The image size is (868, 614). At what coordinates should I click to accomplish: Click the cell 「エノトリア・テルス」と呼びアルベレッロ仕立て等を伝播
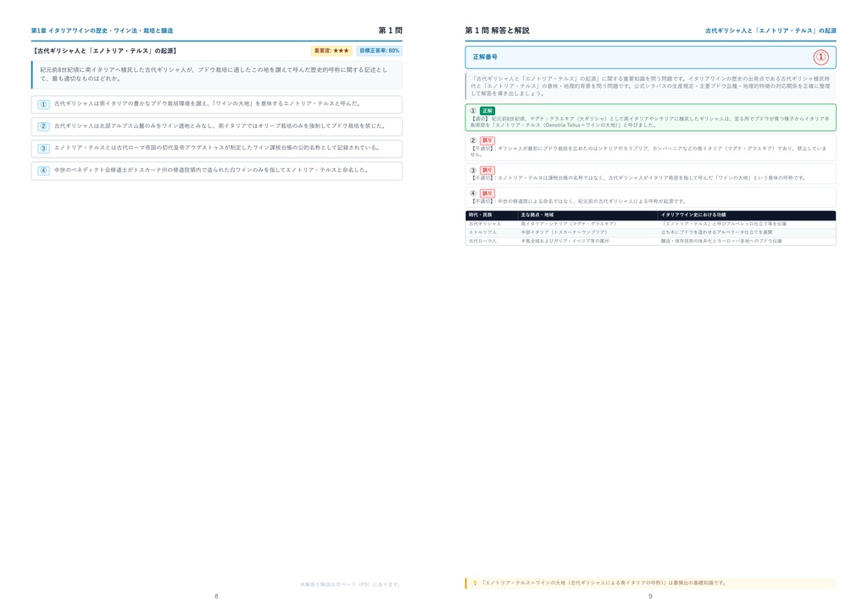[724, 224]
